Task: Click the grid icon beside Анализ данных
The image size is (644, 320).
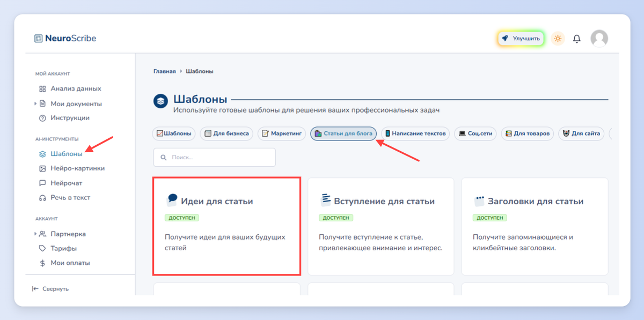Action: [43, 89]
